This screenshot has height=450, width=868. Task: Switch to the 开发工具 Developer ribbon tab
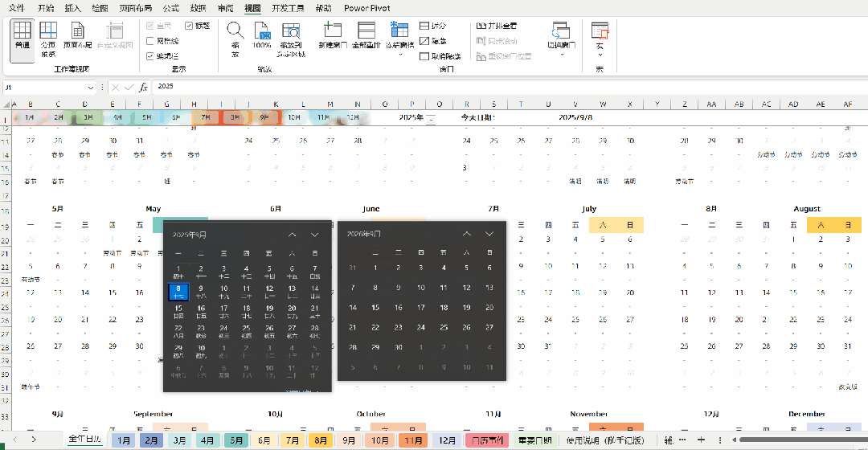coord(288,8)
